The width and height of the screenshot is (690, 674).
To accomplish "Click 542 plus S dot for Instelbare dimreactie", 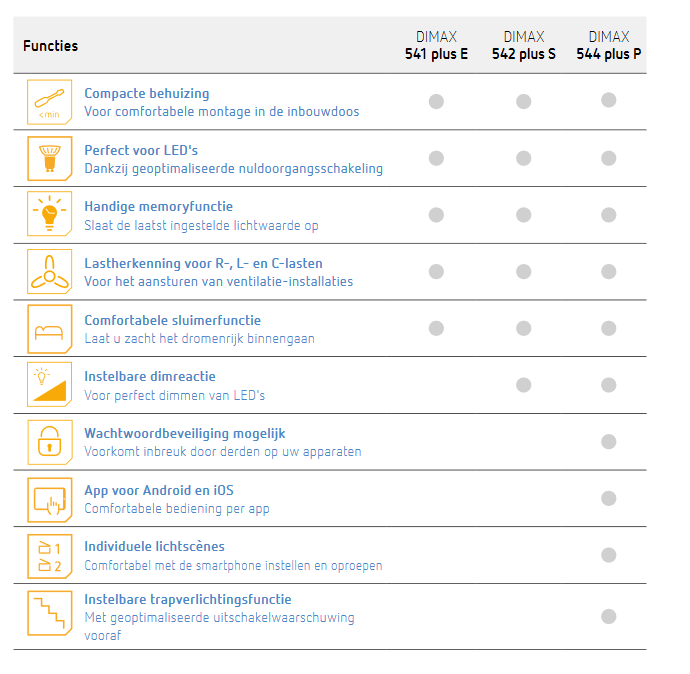I will click(x=523, y=385).
